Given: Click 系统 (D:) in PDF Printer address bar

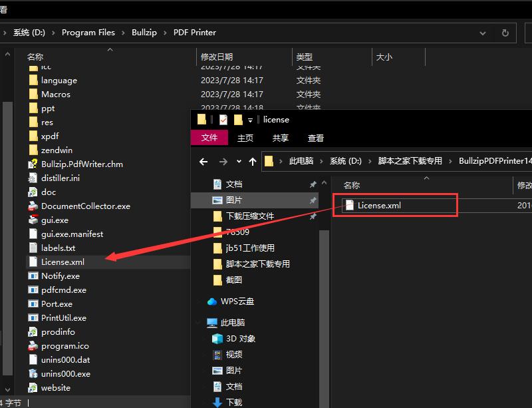Looking at the screenshot, I should tap(29, 33).
